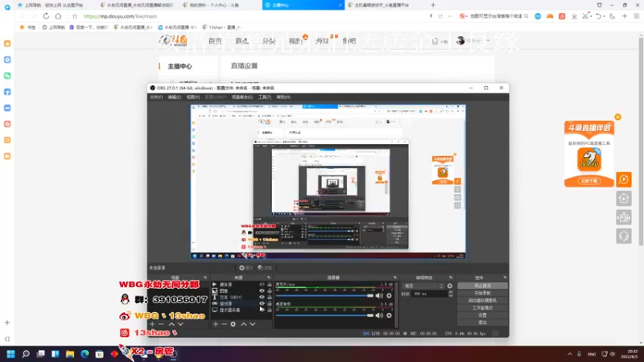This screenshot has height=362, width=644.
Task: Click the headset support icon on the right floating bar
Action: [624, 237]
